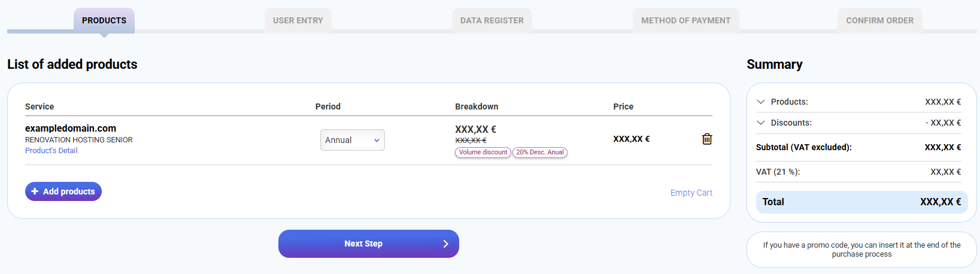Go to the Confirm Order tab
The height and width of the screenshot is (274, 980).
click(879, 20)
